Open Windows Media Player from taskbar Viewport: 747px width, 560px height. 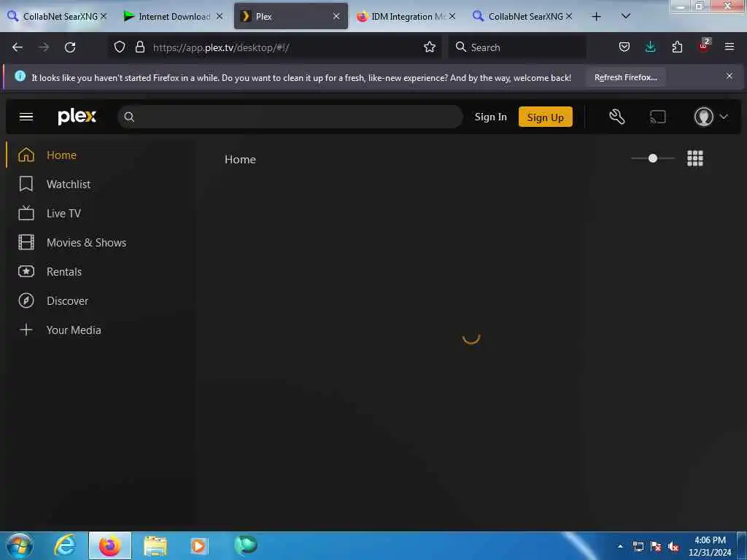[x=198, y=546]
